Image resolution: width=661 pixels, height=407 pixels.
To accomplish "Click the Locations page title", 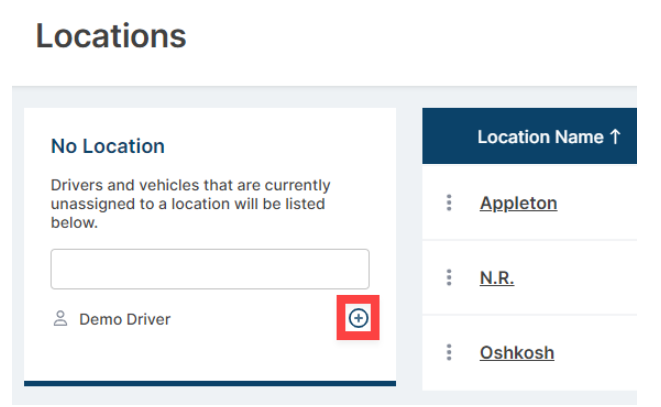I will pyautogui.click(x=111, y=36).
